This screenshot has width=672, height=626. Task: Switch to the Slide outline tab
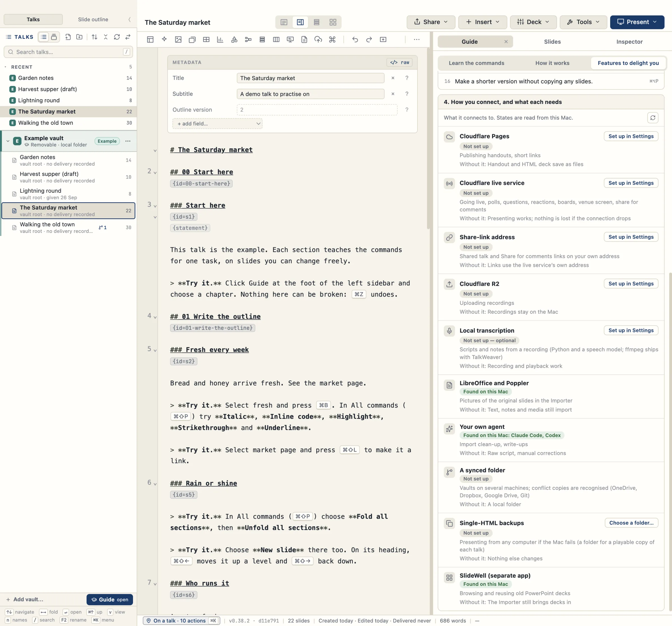click(93, 20)
